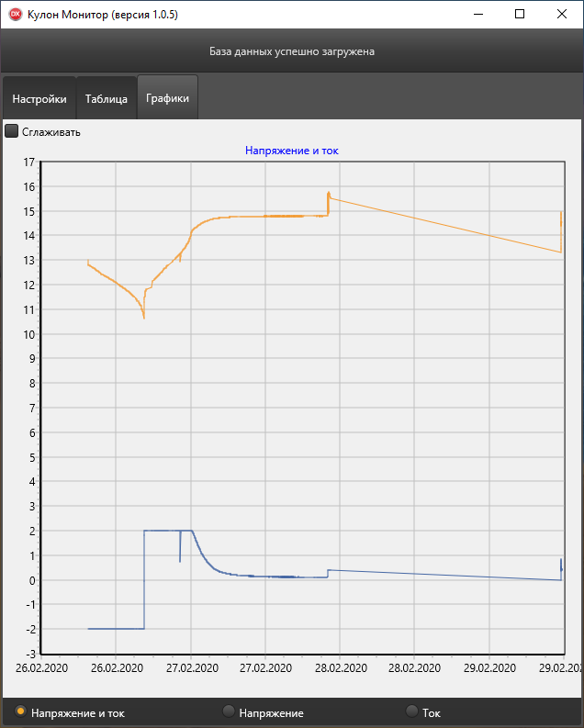Viewport: 584px width, 728px height.
Task: Click the leftmost 26.02.2020 date label
Action: pyautogui.click(x=42, y=668)
